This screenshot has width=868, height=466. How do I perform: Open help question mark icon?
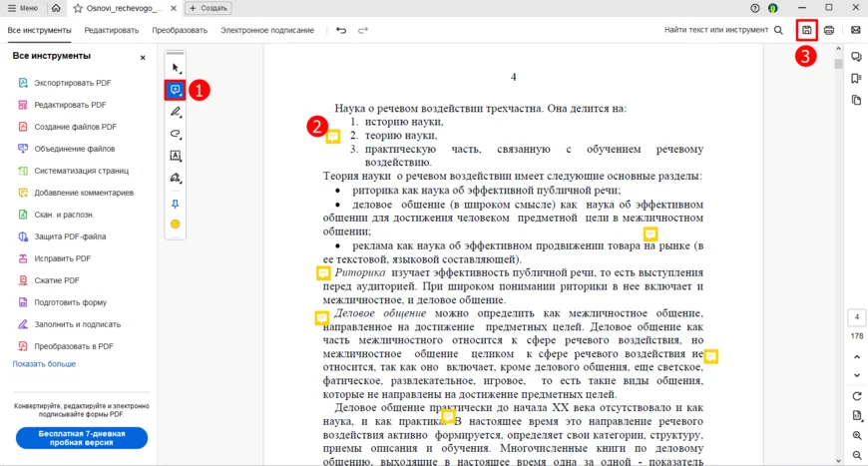click(x=755, y=8)
